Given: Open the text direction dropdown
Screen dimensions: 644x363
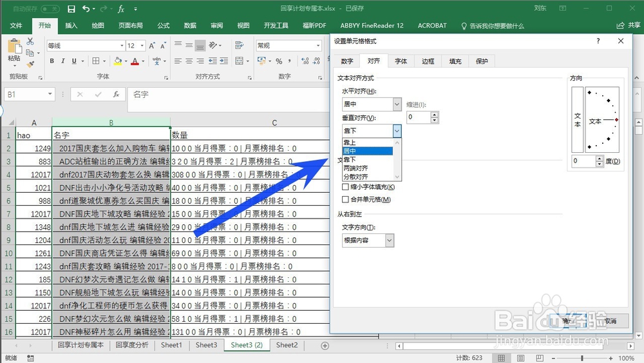Looking at the screenshot, I should 390,240.
